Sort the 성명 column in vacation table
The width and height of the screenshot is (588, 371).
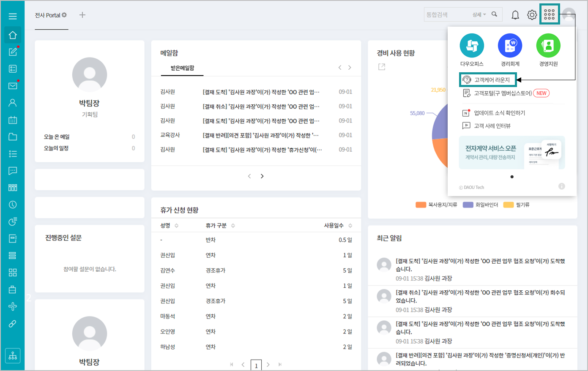click(x=176, y=226)
